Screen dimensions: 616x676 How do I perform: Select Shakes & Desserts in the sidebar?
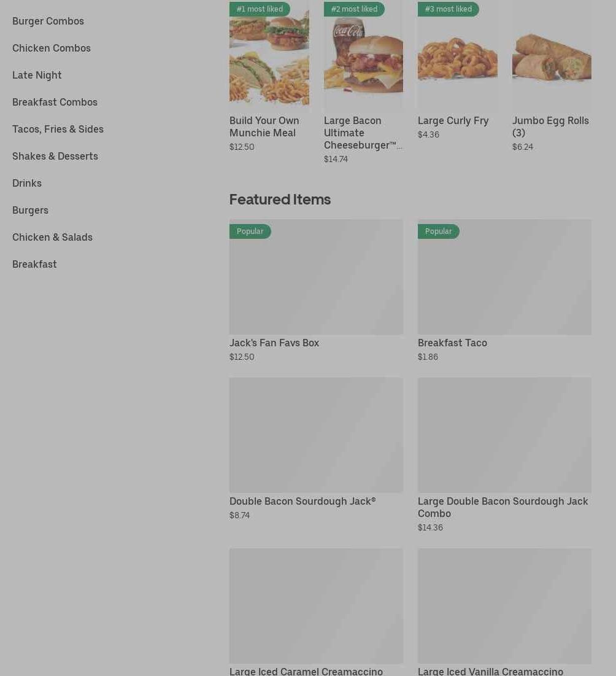click(55, 156)
